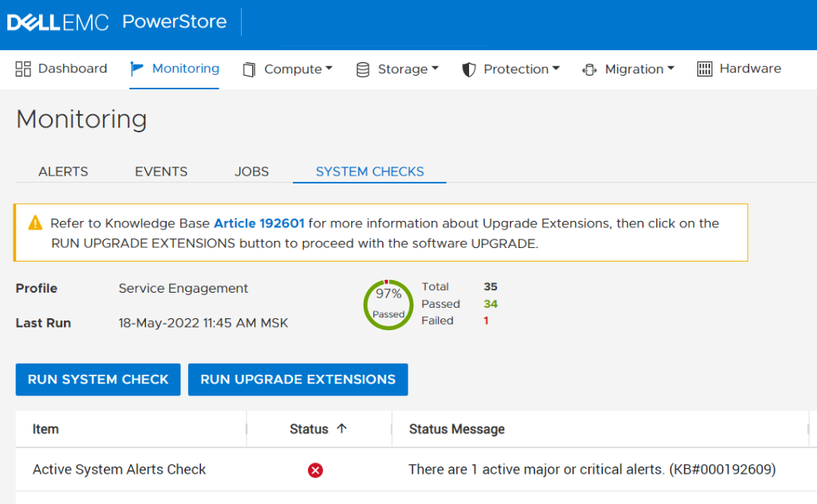Expand the Compute dropdown menu

(x=329, y=69)
